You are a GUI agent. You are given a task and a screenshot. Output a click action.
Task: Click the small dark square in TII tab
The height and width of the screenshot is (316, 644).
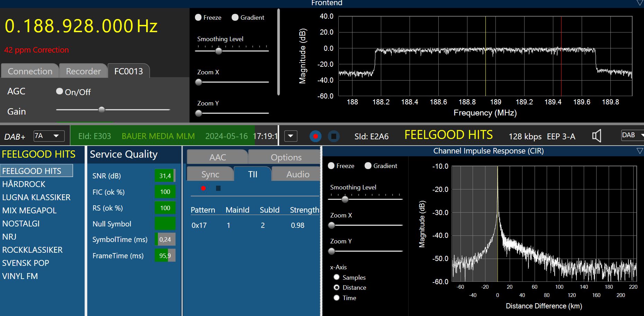(218, 188)
